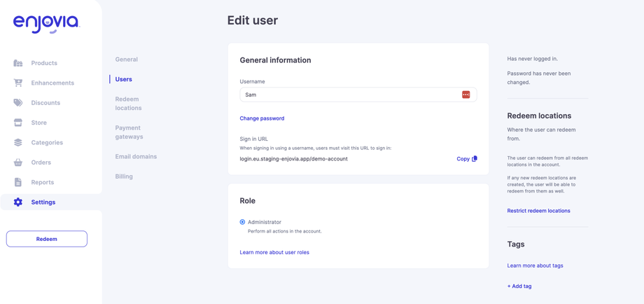Click the Reports document icon
This screenshot has width=644, height=304.
click(18, 182)
